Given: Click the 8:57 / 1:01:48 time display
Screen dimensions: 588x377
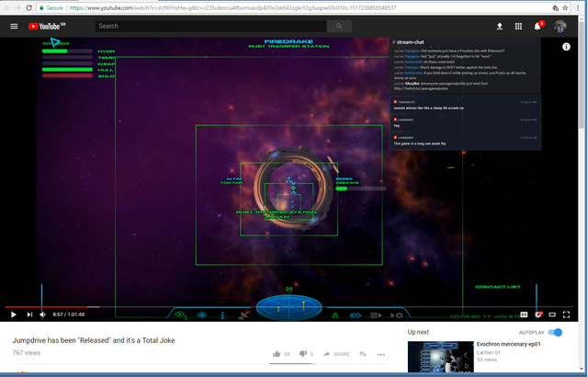Looking at the screenshot, I should [69, 314].
